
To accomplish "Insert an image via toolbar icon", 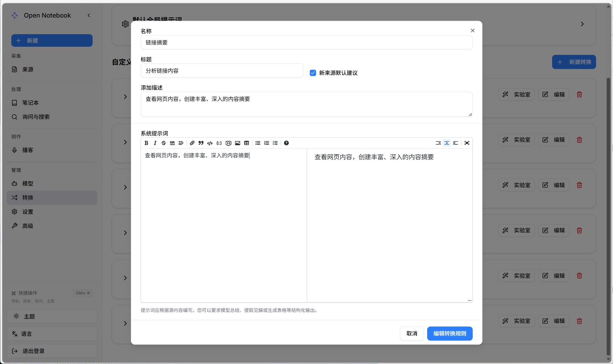I will pos(238,143).
